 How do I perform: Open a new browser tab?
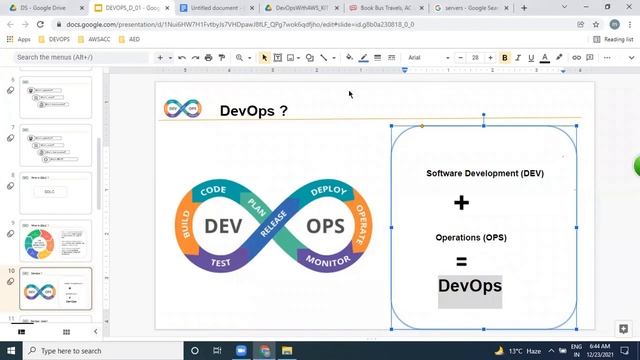(524, 8)
